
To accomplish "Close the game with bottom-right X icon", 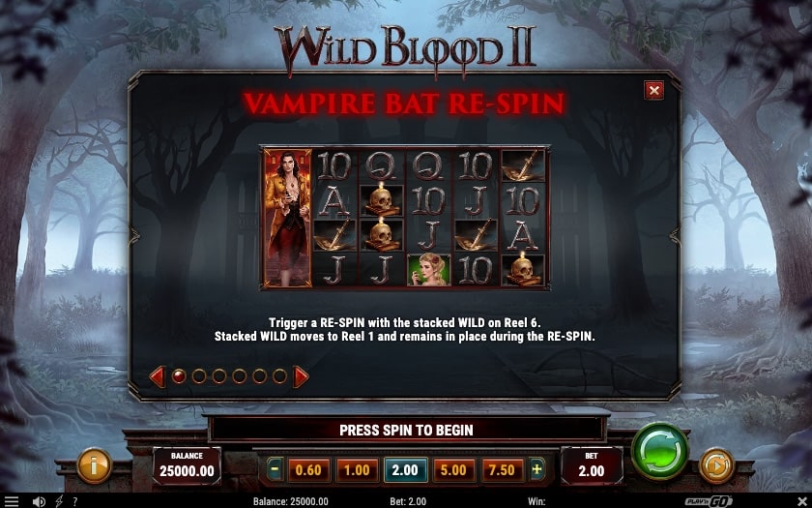I will pos(802,501).
